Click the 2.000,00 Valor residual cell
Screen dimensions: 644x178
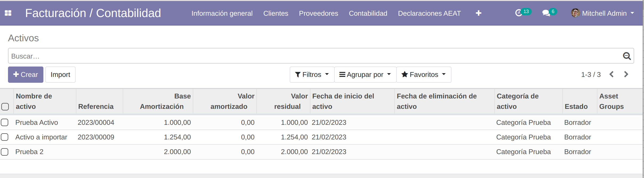click(294, 152)
